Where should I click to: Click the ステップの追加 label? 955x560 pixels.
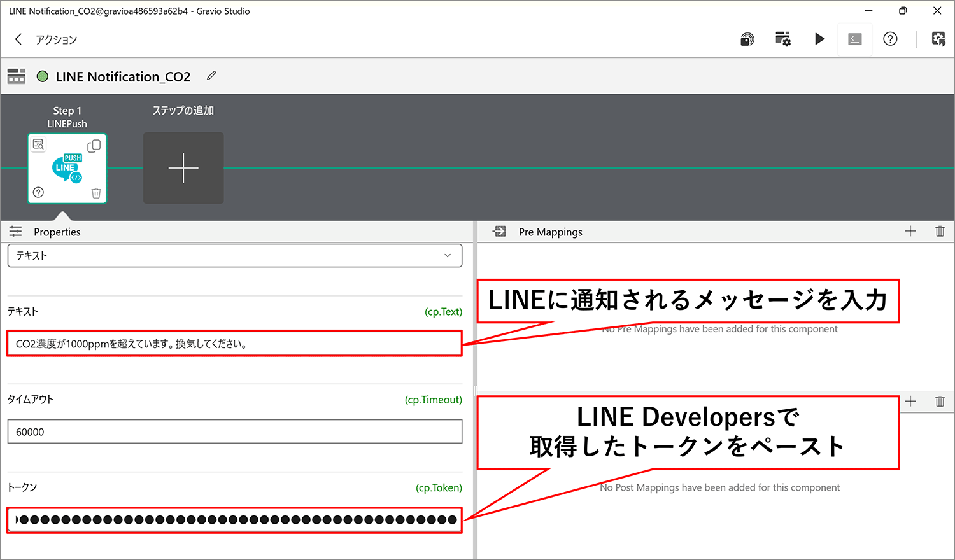point(183,110)
